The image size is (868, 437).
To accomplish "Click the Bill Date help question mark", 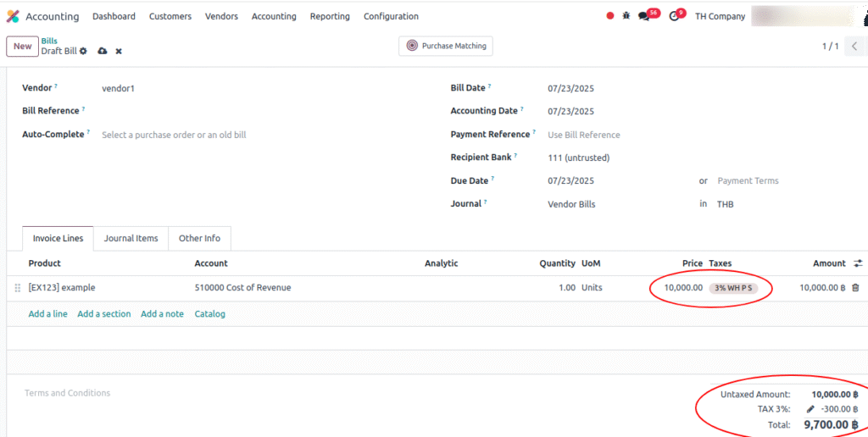I will [489, 86].
